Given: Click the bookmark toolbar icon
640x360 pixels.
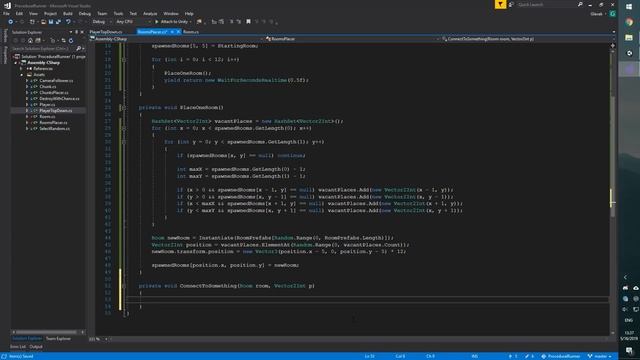Looking at the screenshot, I should pyautogui.click(x=248, y=22).
